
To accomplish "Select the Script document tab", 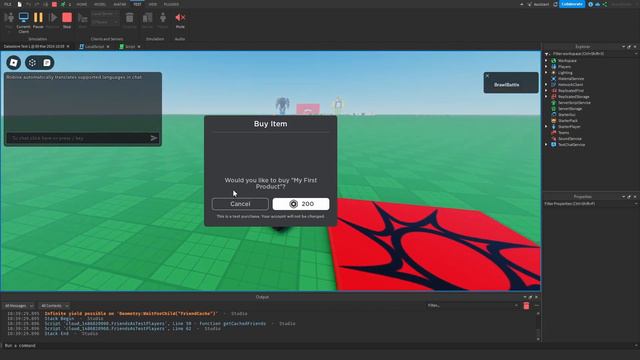I will click(x=130, y=47).
